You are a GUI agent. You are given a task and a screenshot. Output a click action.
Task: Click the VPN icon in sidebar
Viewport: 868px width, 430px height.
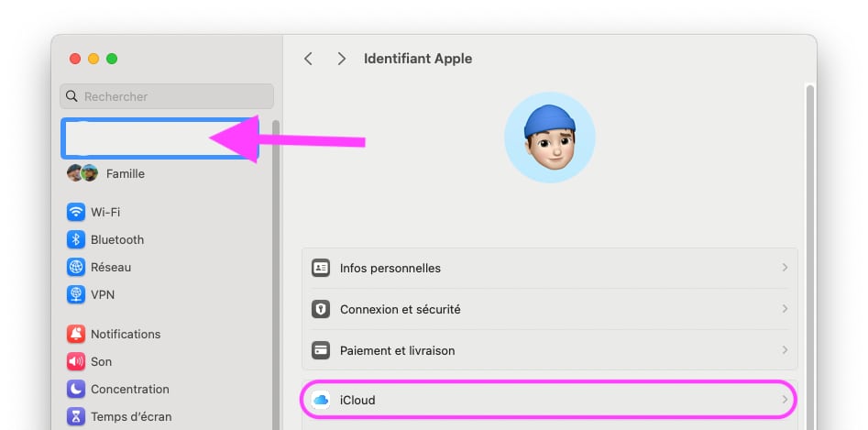point(76,294)
